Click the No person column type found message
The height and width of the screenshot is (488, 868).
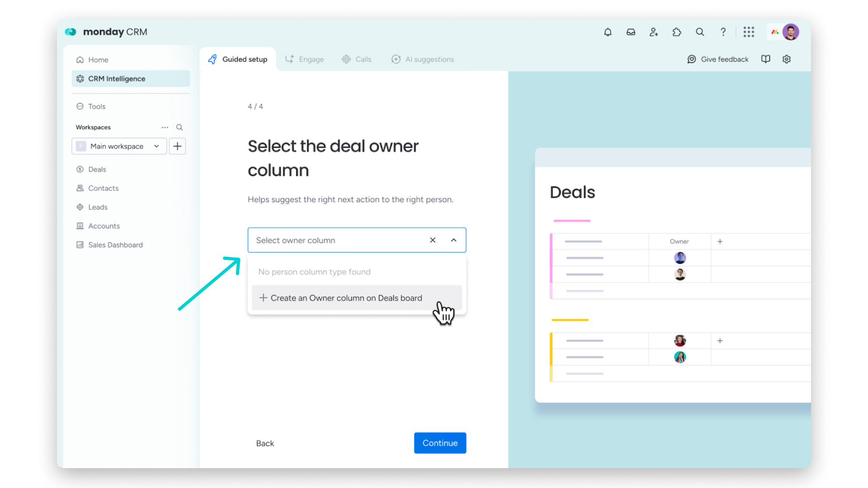tap(315, 272)
